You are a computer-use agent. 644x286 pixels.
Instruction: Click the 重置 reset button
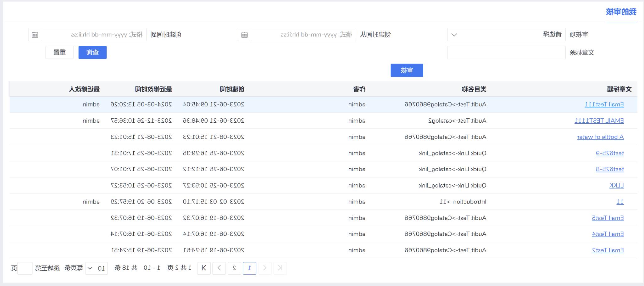pos(59,53)
